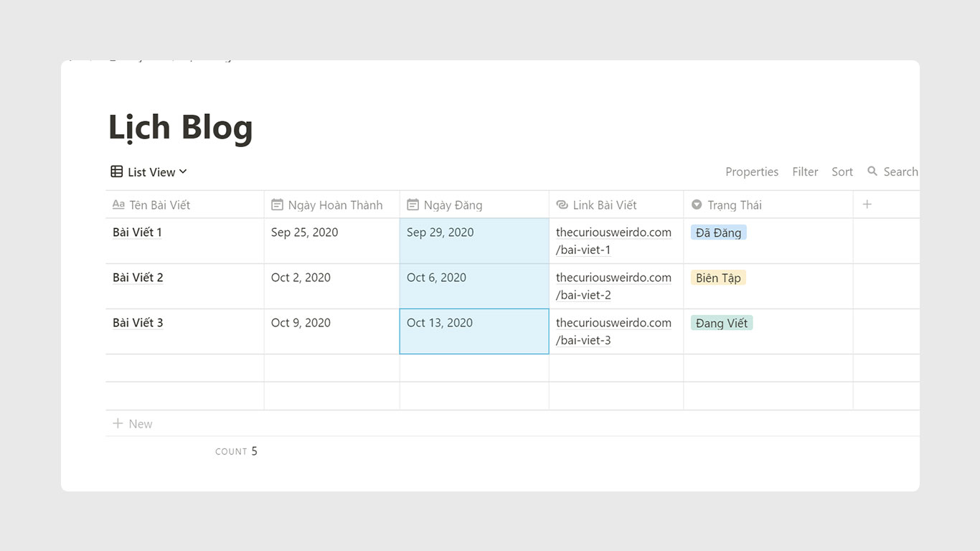Click the Aa text icon in Tên Bài Viết header

pyautogui.click(x=118, y=205)
